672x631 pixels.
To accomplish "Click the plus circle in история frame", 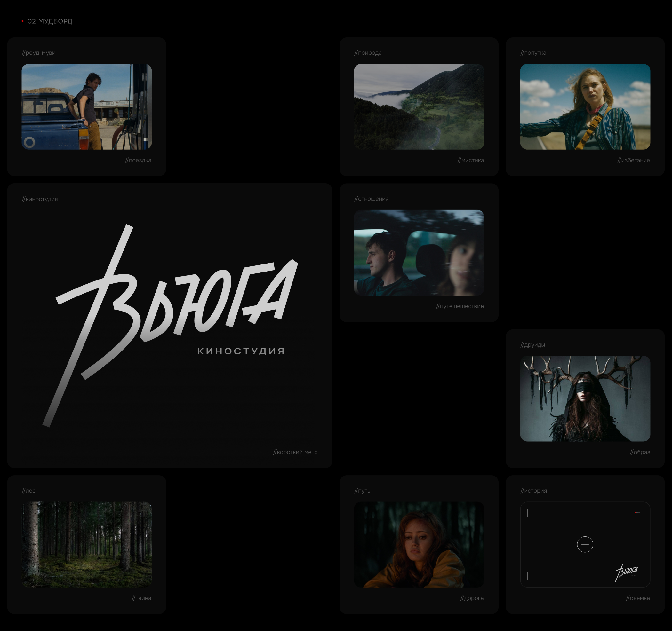I will pos(585,544).
